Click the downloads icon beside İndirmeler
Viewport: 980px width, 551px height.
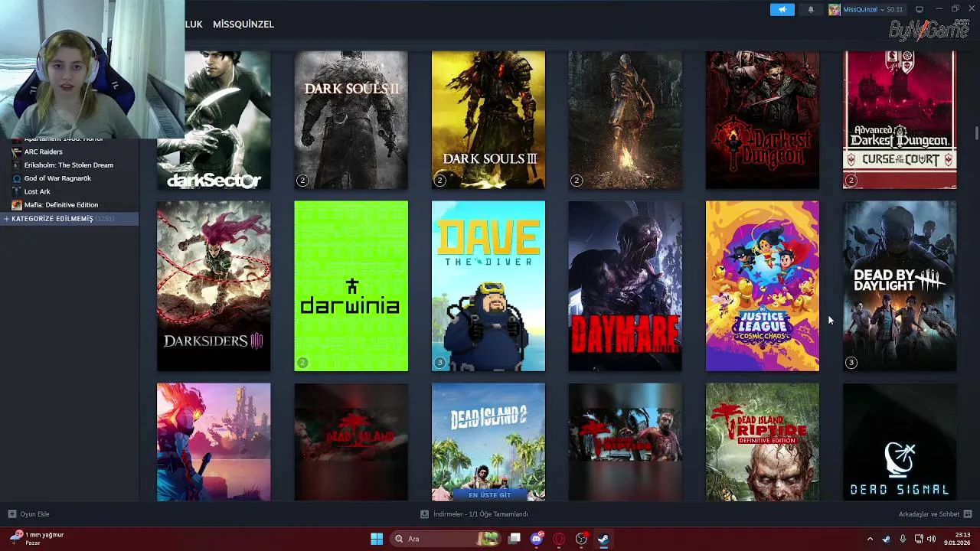424,514
